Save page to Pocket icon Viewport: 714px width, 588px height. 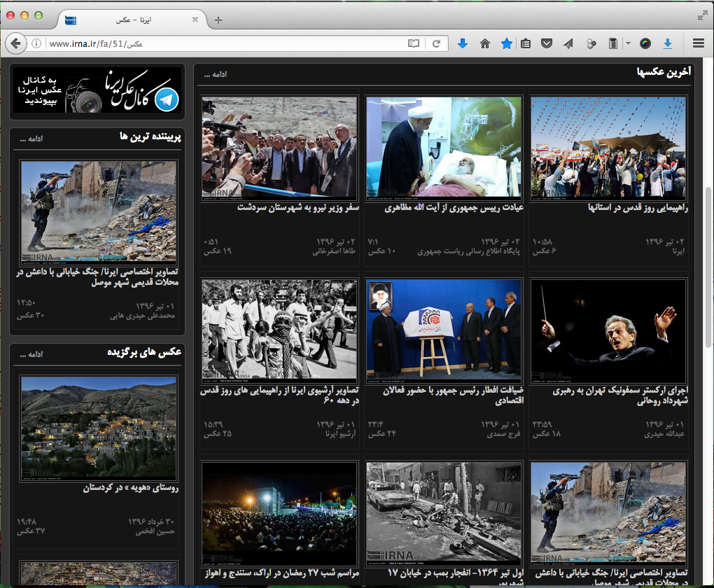(547, 43)
